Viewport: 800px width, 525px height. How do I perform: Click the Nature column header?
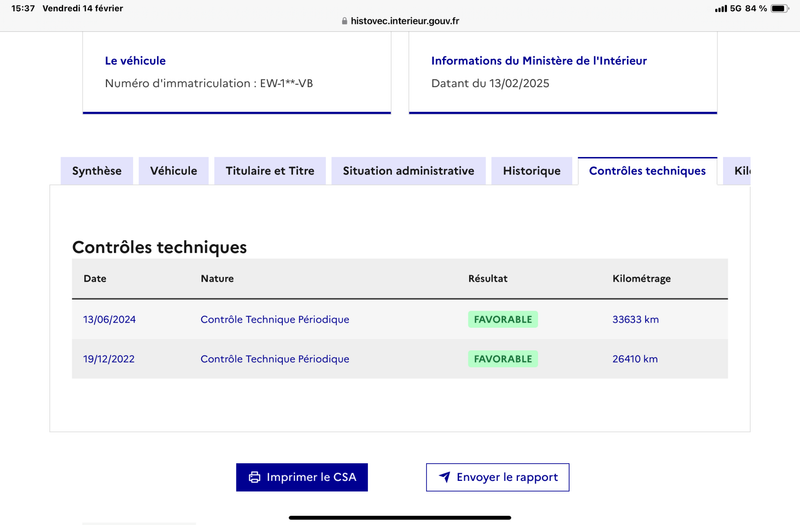click(217, 279)
